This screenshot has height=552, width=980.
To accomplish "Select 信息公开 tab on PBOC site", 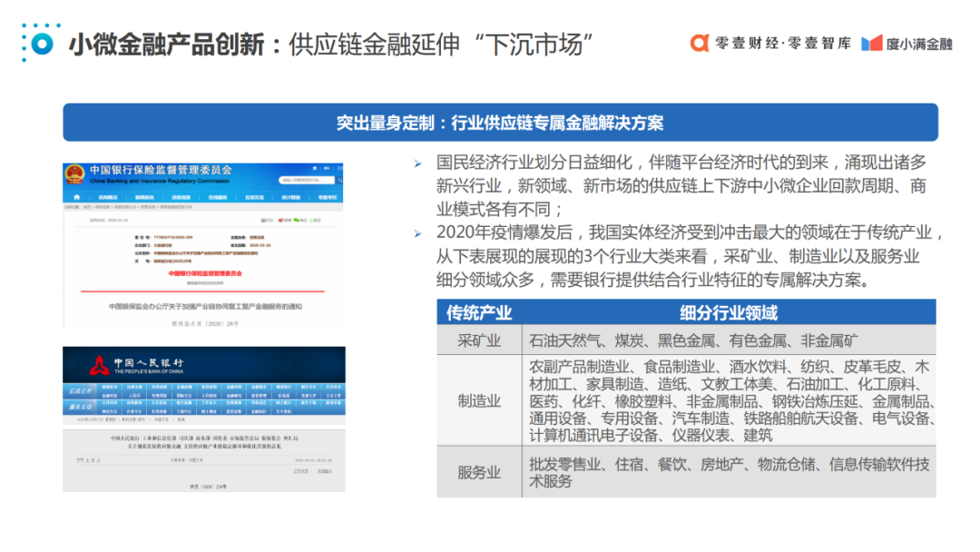I will [80, 391].
